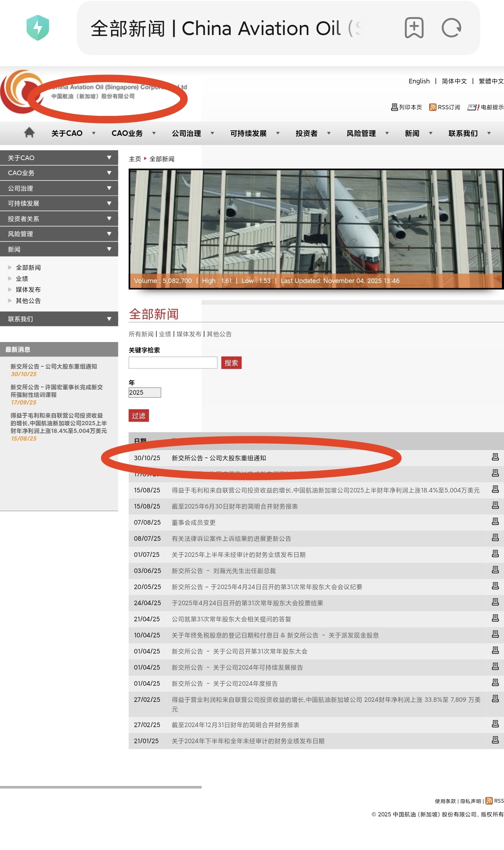Open attachment icon for 刘瀚光先生出任副总裁 row

[x=495, y=570]
